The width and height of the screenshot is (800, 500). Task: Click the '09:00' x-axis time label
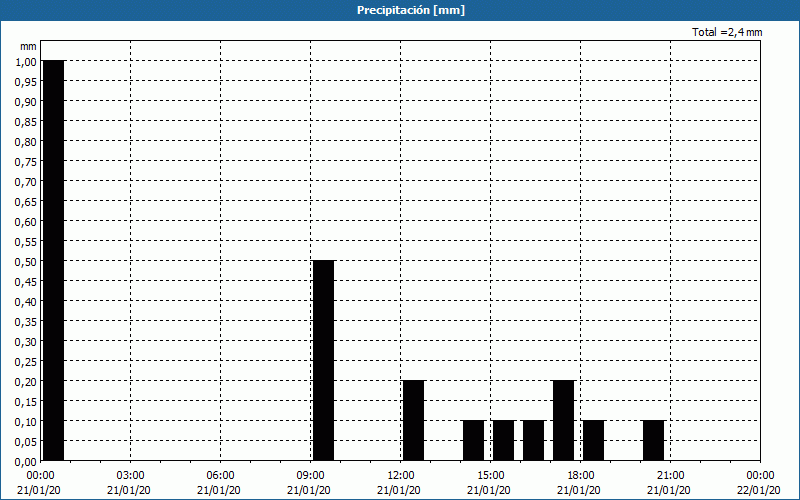(310, 476)
